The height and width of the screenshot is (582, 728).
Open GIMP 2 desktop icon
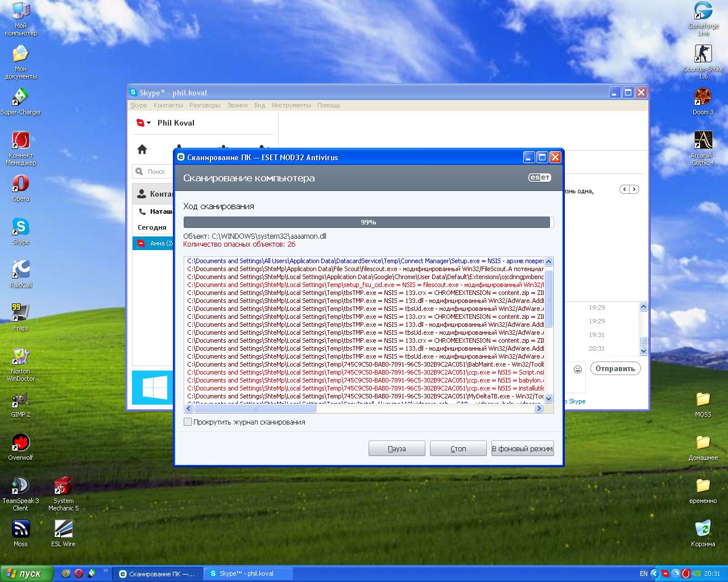point(21,404)
